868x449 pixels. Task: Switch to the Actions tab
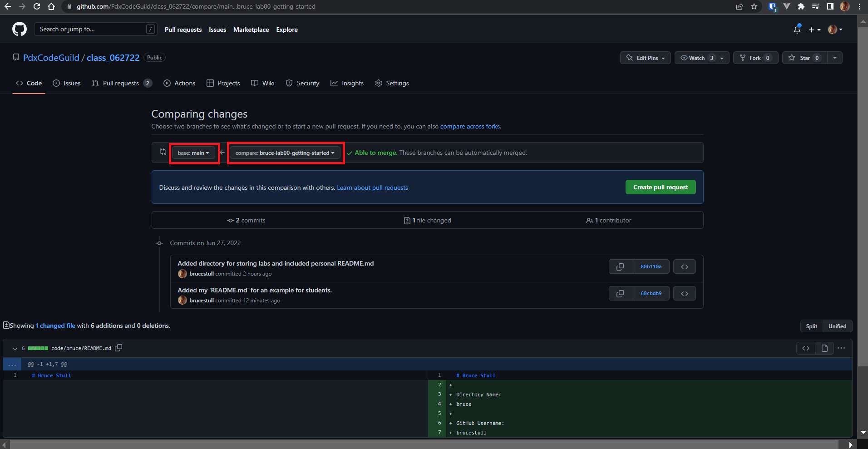(x=179, y=83)
